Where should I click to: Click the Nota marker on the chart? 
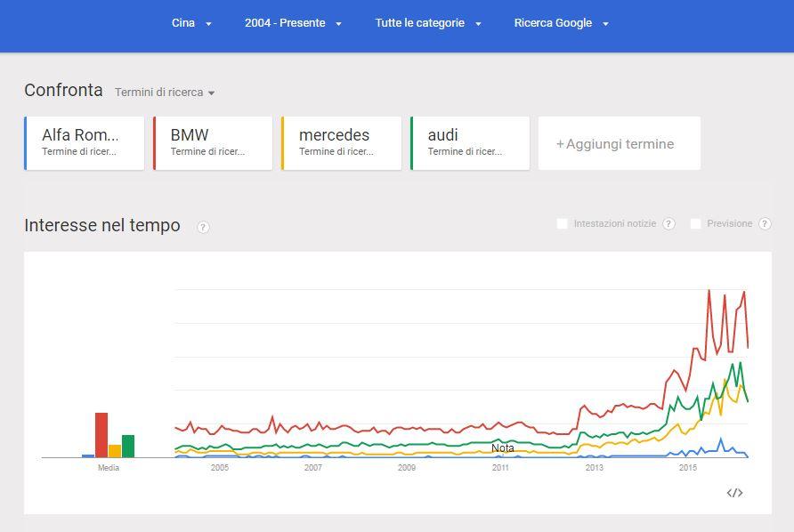[x=503, y=448]
